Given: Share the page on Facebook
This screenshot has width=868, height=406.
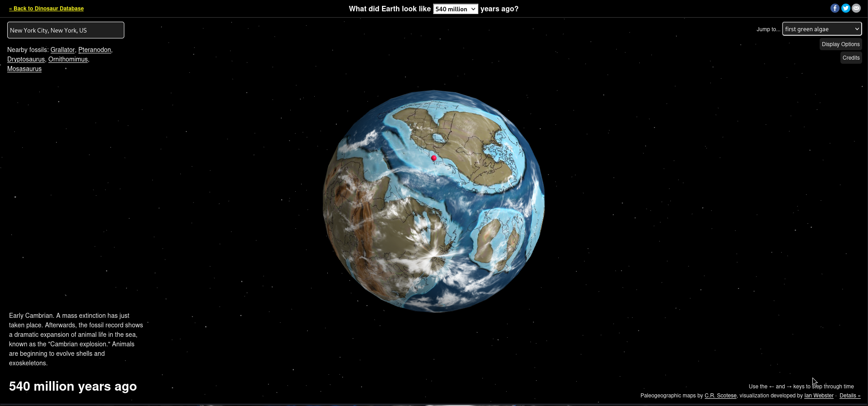Looking at the screenshot, I should [x=835, y=8].
